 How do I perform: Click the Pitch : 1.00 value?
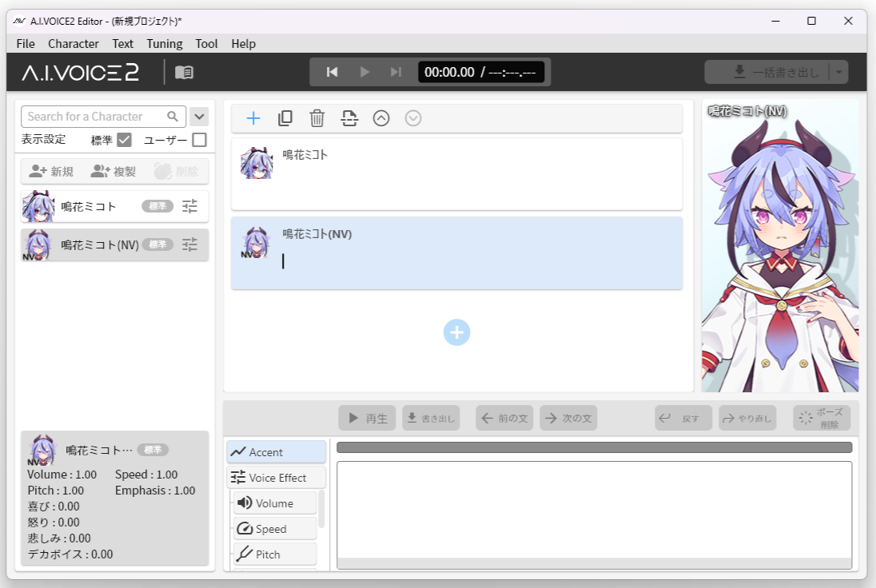[x=56, y=491]
